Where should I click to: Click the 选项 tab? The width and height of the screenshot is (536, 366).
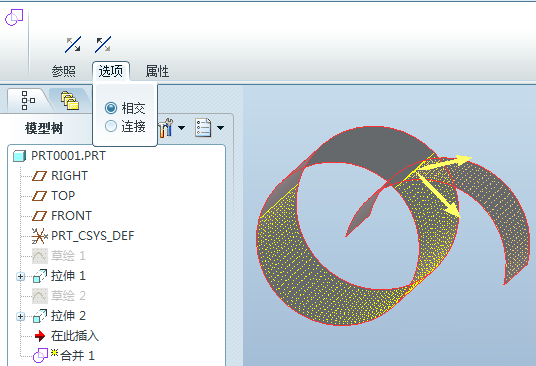(111, 71)
